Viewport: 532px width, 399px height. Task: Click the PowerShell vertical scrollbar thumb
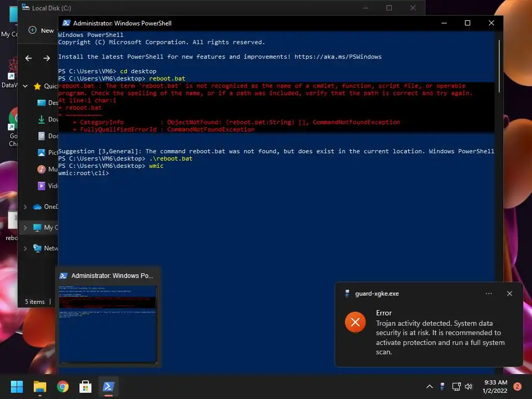tap(499, 66)
